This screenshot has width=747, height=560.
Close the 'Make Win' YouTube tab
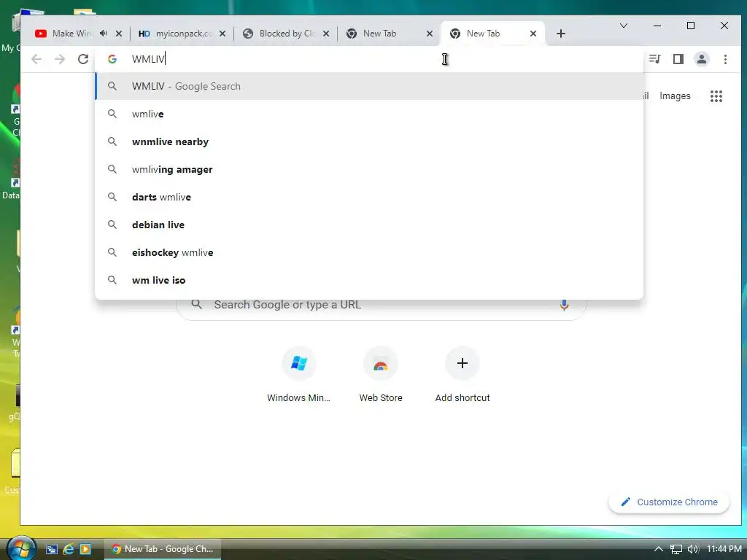(119, 34)
